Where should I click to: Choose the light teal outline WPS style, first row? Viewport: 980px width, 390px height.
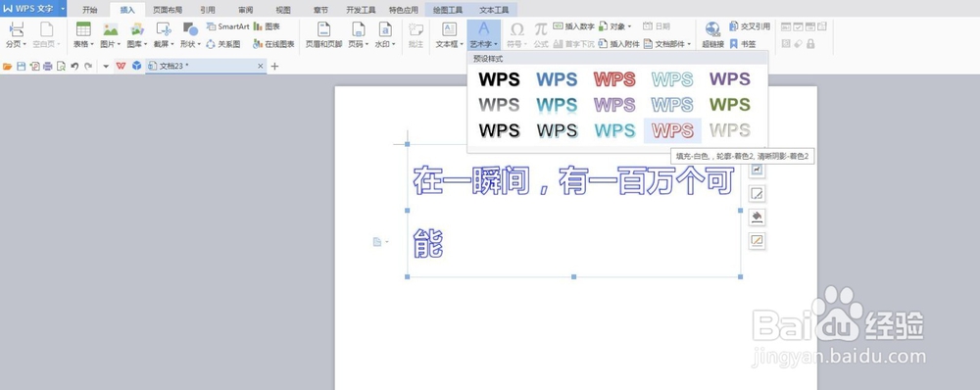(x=672, y=79)
